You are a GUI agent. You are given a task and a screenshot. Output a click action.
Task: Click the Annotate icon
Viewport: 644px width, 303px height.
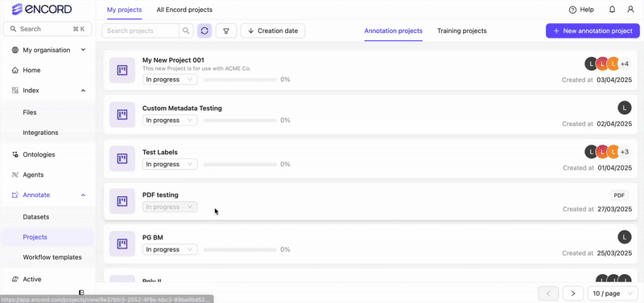pos(15,194)
